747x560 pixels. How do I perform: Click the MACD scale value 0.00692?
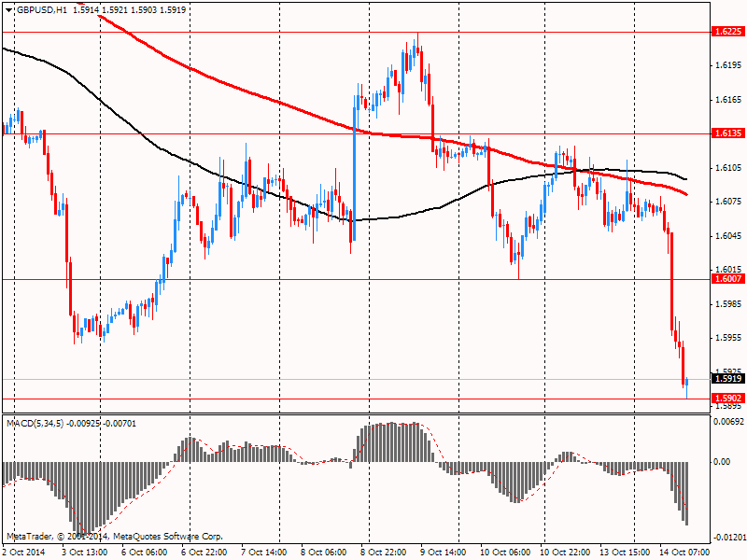(x=728, y=422)
